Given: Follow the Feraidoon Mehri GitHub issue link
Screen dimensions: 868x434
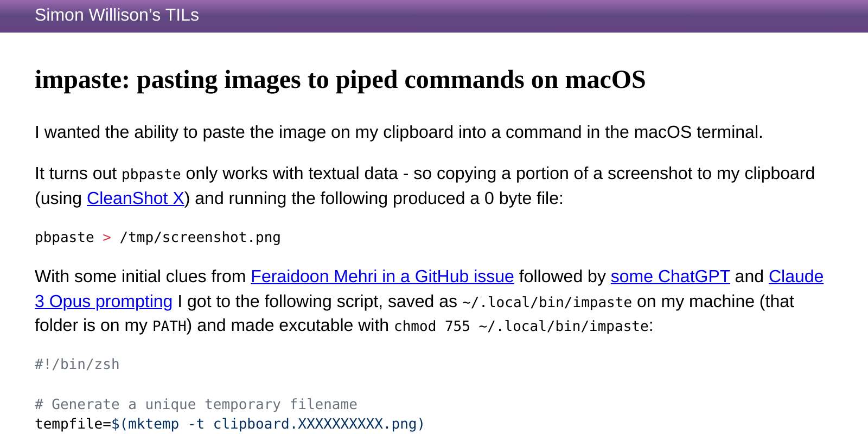Looking at the screenshot, I should 382,277.
